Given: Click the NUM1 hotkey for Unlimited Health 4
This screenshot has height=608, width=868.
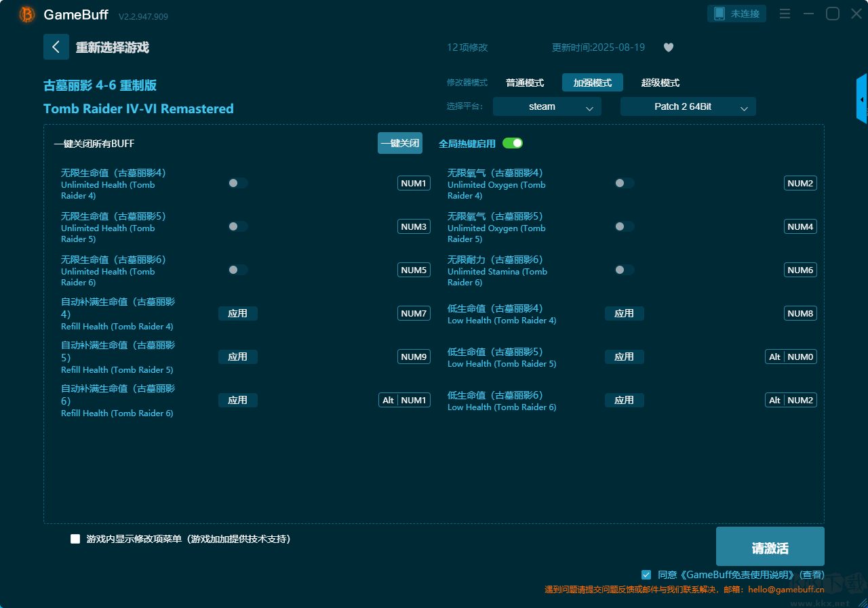Looking at the screenshot, I should 414,183.
